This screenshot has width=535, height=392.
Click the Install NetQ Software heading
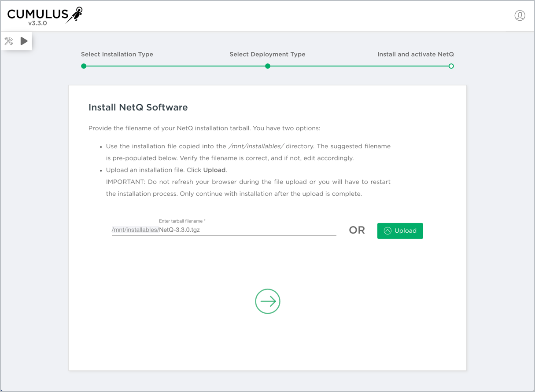(138, 107)
